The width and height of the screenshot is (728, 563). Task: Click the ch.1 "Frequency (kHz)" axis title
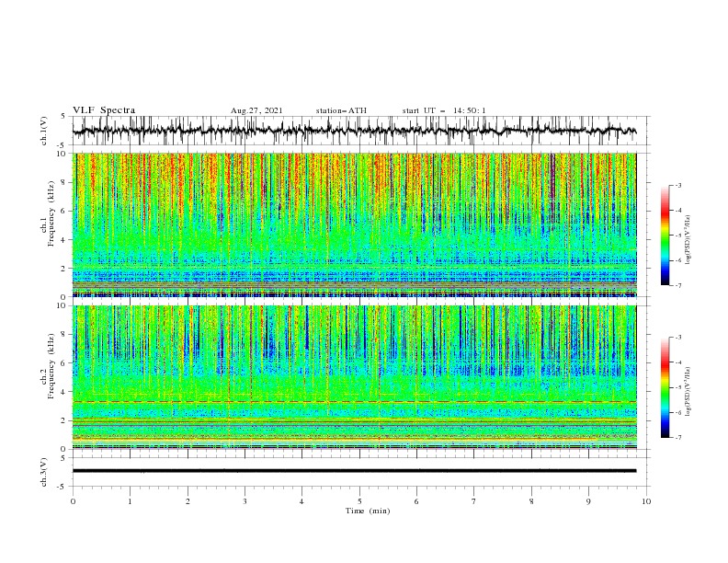coord(51,214)
